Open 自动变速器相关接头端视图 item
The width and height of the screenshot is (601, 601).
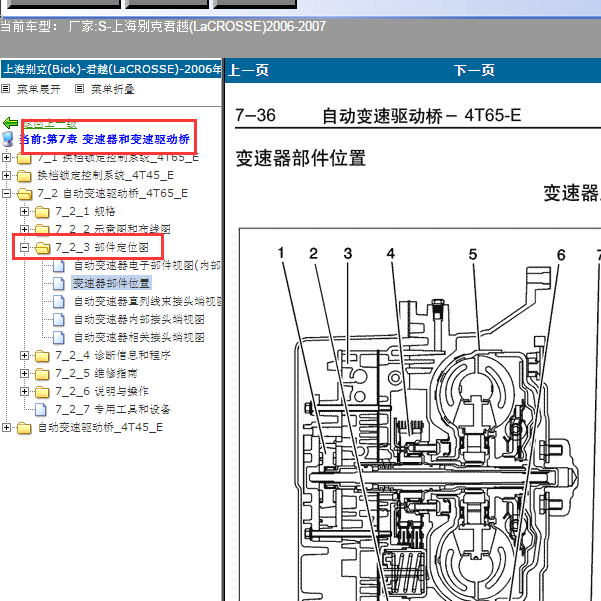click(x=139, y=337)
